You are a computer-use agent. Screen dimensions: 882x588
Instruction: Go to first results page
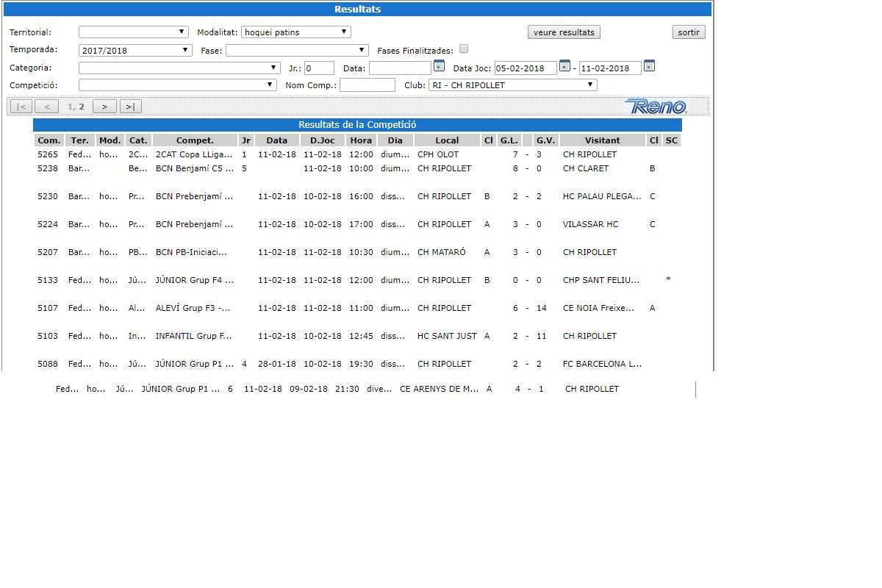click(x=21, y=107)
